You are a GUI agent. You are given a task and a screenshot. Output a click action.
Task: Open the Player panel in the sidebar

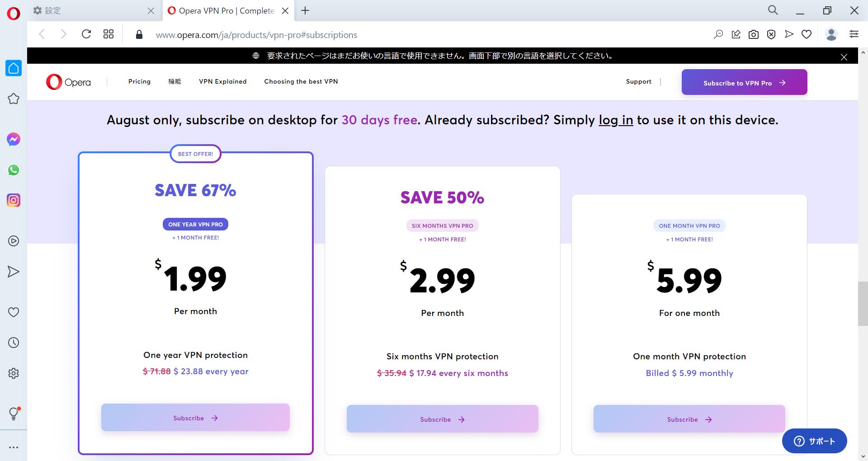[14, 241]
